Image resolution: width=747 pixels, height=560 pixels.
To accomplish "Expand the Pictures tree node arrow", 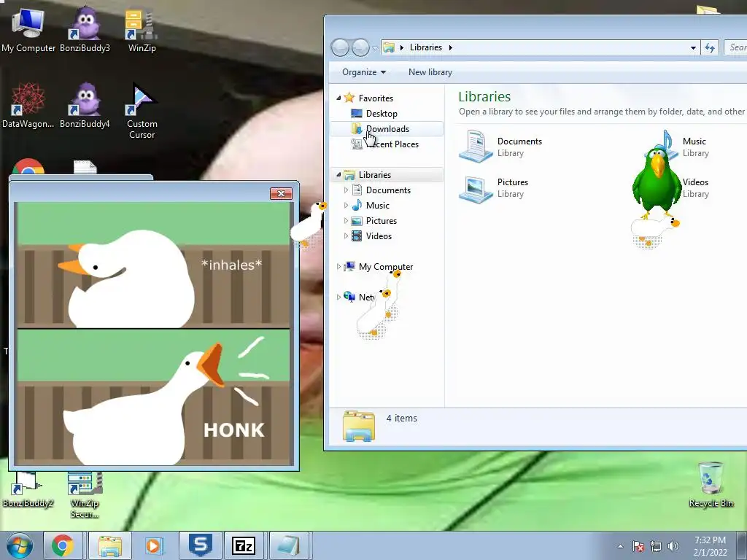I will coord(346,220).
